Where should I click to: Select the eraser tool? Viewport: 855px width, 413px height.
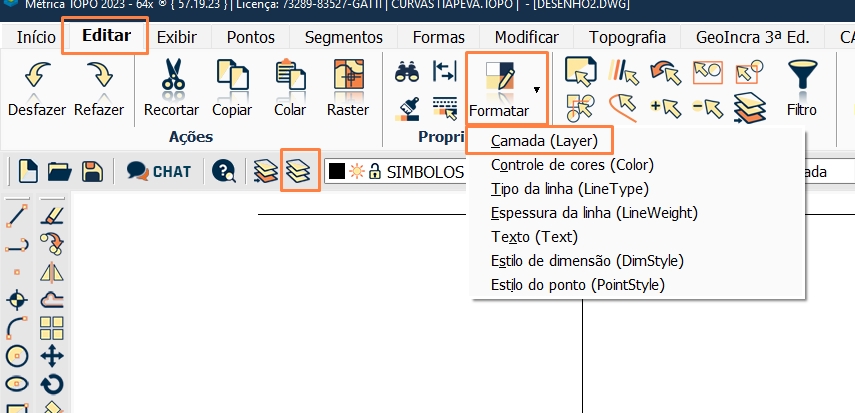[x=52, y=216]
